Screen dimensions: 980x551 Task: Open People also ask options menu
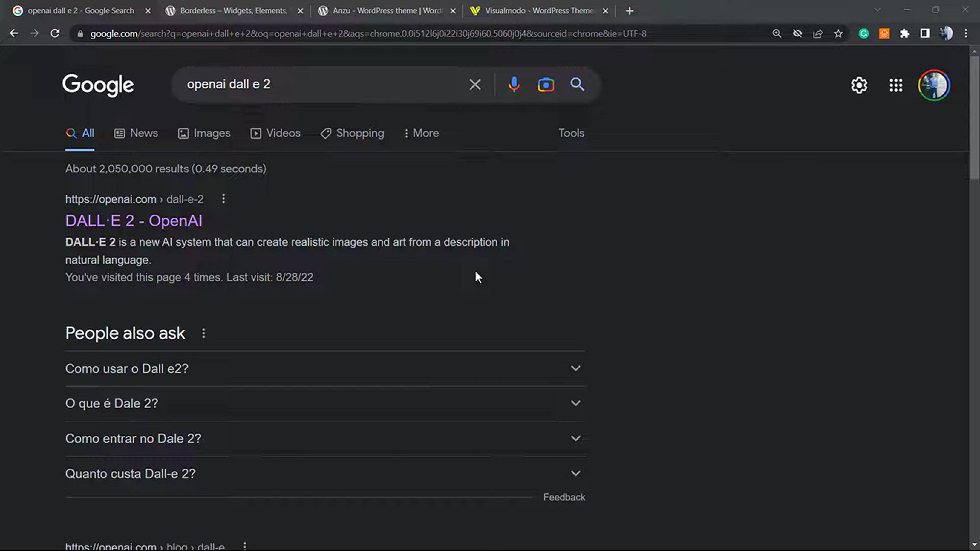point(203,334)
